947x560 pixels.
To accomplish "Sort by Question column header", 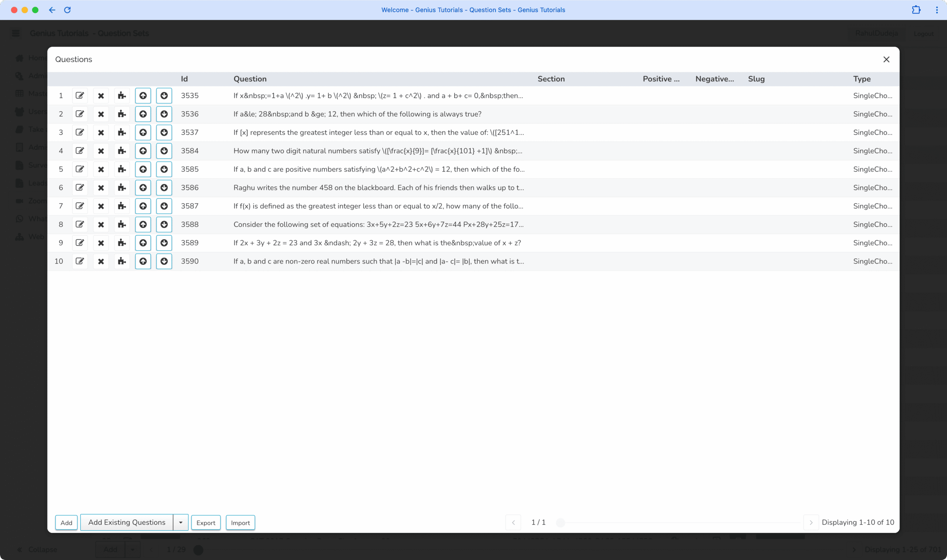I will click(250, 79).
